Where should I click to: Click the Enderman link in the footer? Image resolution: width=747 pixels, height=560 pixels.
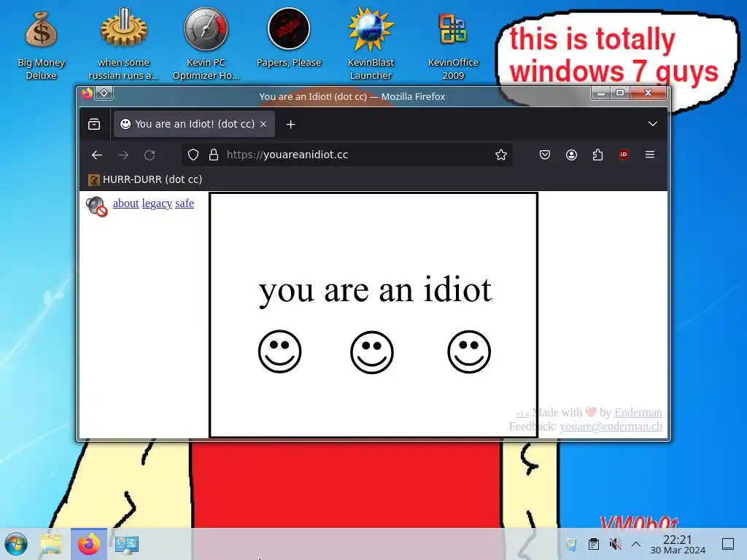638,413
